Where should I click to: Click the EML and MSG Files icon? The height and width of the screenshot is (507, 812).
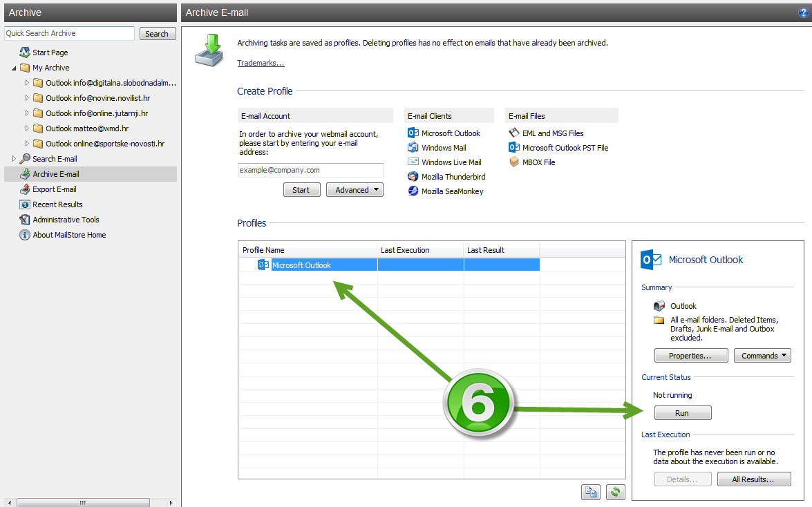coord(513,133)
